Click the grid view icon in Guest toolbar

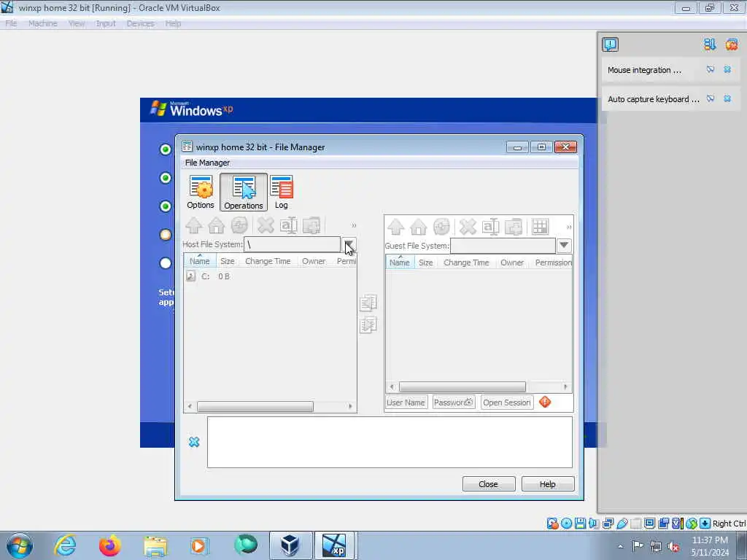tap(541, 227)
